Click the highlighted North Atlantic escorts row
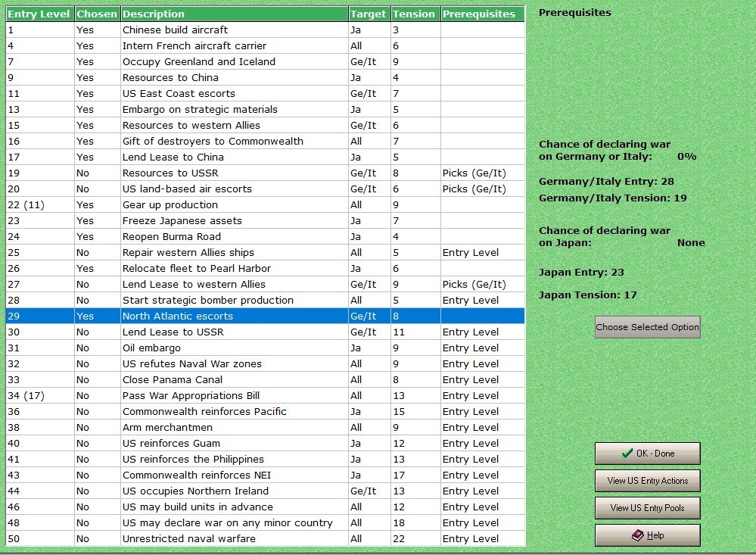756x555 pixels. 265,316
